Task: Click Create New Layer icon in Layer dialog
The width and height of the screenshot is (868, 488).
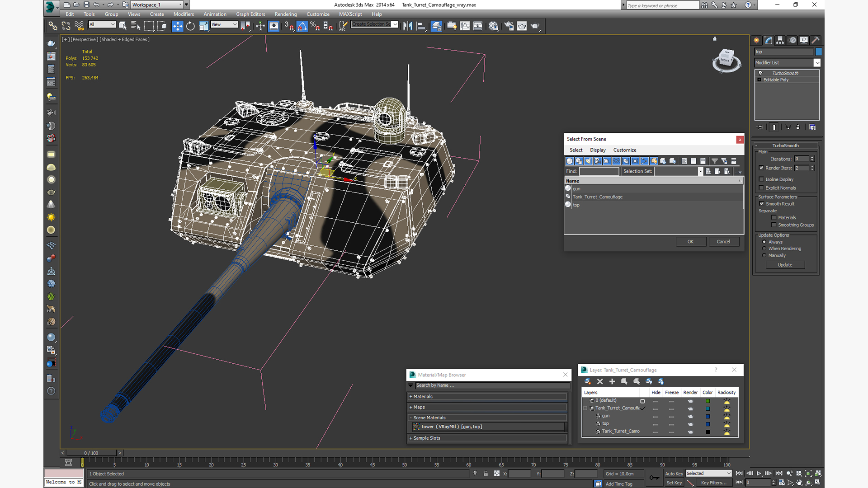Action: [x=588, y=381]
